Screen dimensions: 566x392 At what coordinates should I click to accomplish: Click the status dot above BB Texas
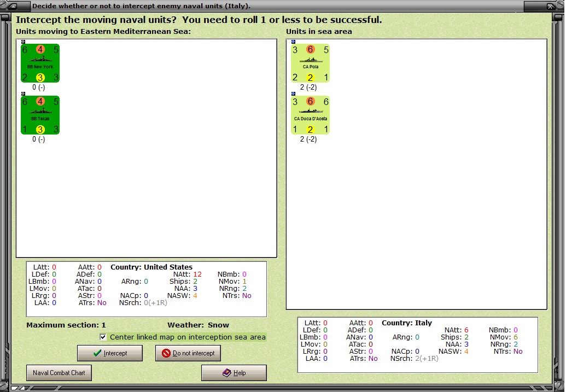pyautogui.click(x=23, y=94)
